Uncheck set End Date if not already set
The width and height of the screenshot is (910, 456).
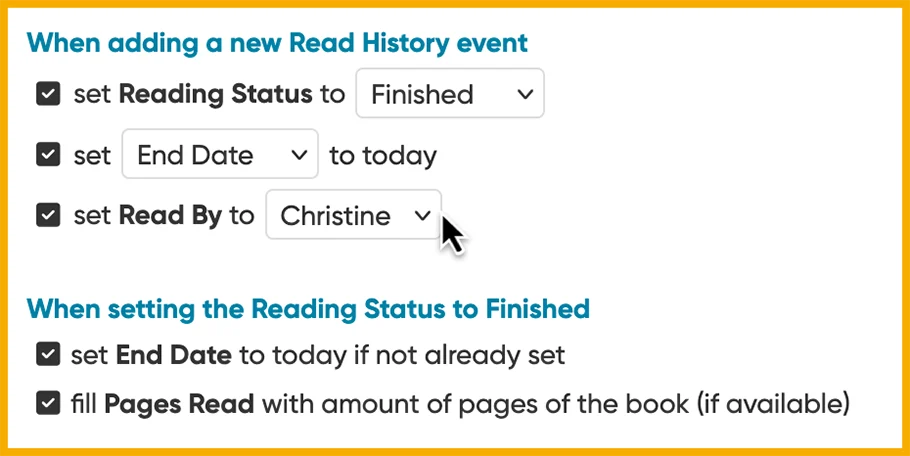coord(47,354)
